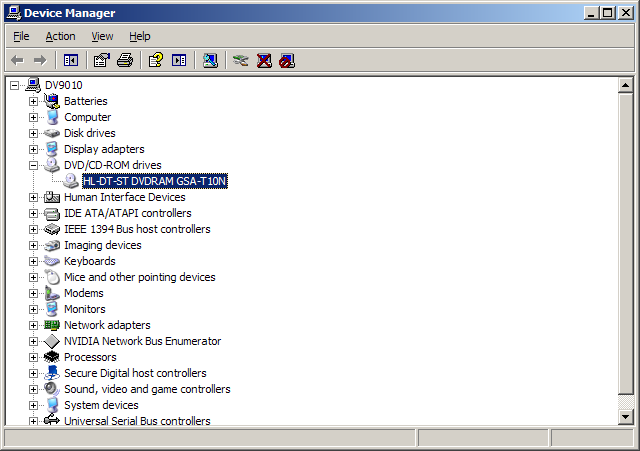Image resolution: width=640 pixels, height=451 pixels.
Task: Click the Print toolbar icon
Action: pos(125,60)
